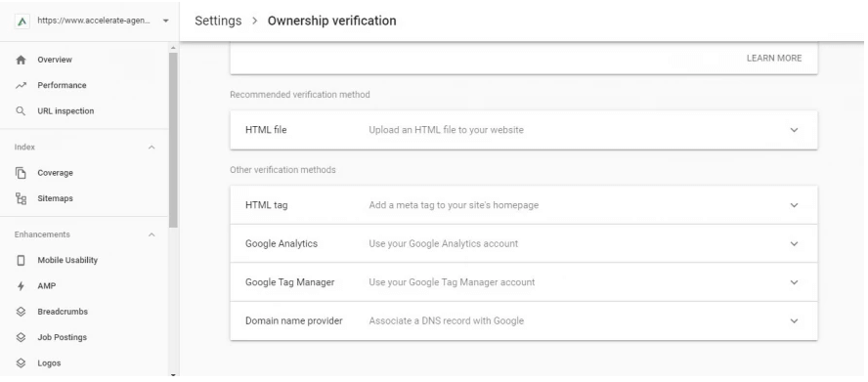Image resolution: width=868 pixels, height=382 pixels.
Task: Expand the Domain name provider row
Action: coord(523,321)
